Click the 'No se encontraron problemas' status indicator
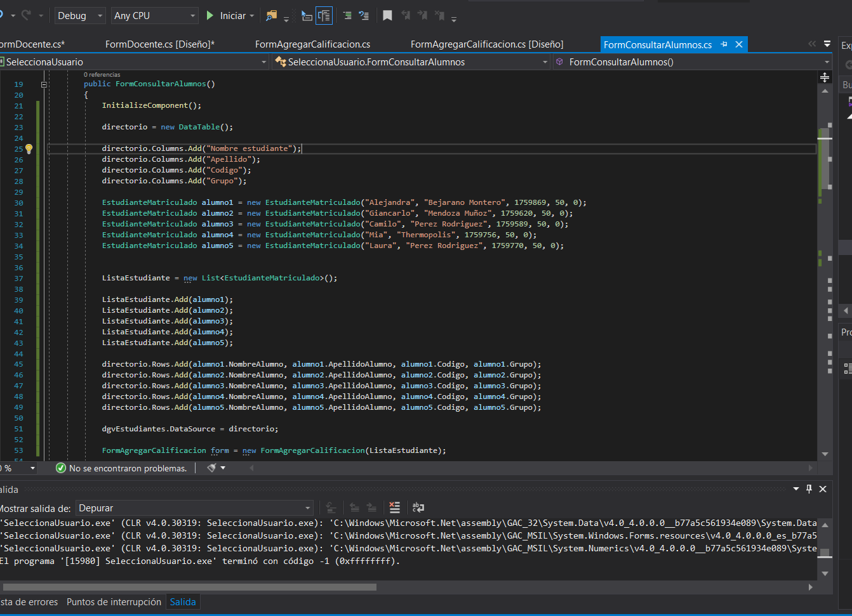Image resolution: width=852 pixels, height=616 pixels. pyautogui.click(x=121, y=468)
